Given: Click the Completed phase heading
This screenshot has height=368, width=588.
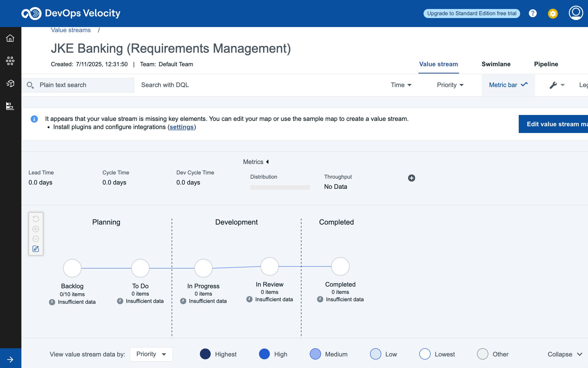Looking at the screenshot, I should pyautogui.click(x=337, y=222).
